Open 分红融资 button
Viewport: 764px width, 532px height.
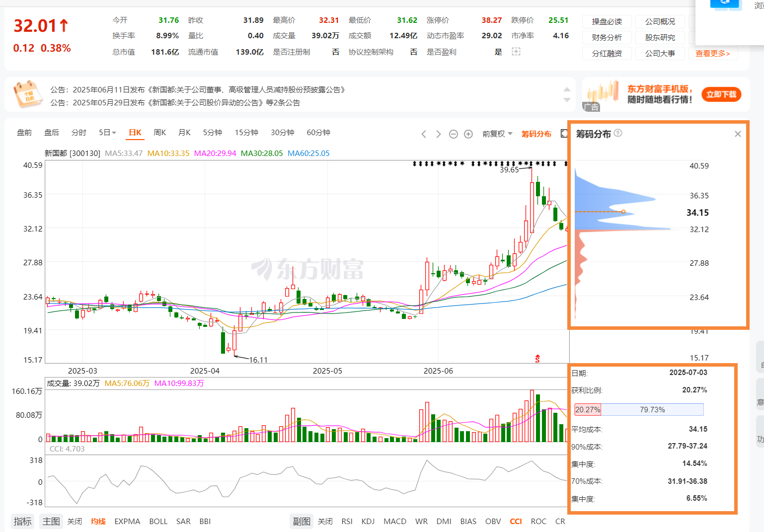click(x=607, y=53)
